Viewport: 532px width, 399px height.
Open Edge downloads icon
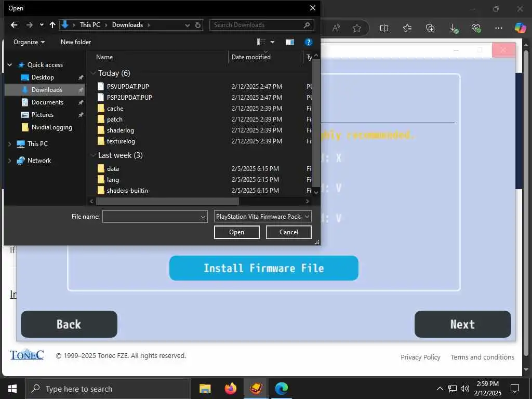(x=454, y=29)
